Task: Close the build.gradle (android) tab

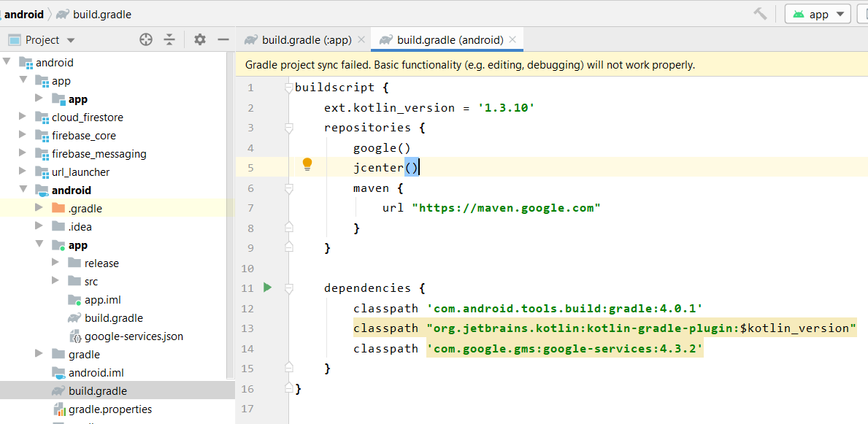Action: [x=512, y=40]
